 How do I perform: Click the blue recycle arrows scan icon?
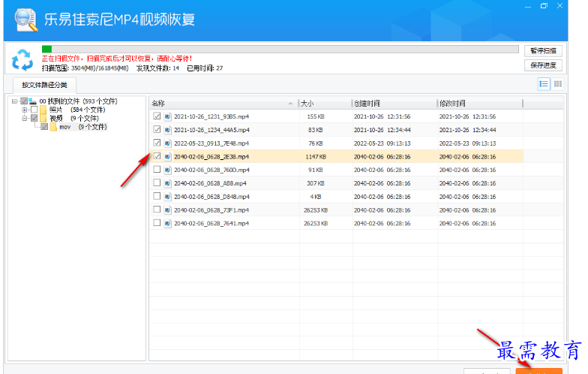pyautogui.click(x=22, y=60)
